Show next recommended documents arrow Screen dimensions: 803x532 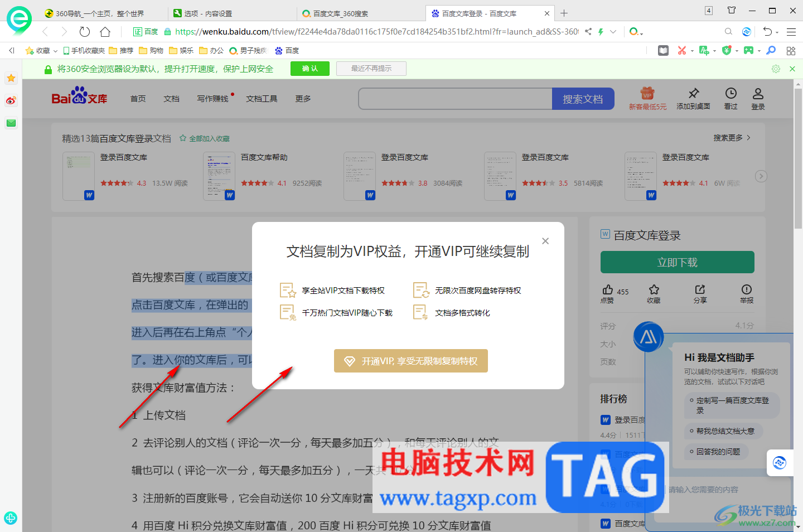coord(761,176)
